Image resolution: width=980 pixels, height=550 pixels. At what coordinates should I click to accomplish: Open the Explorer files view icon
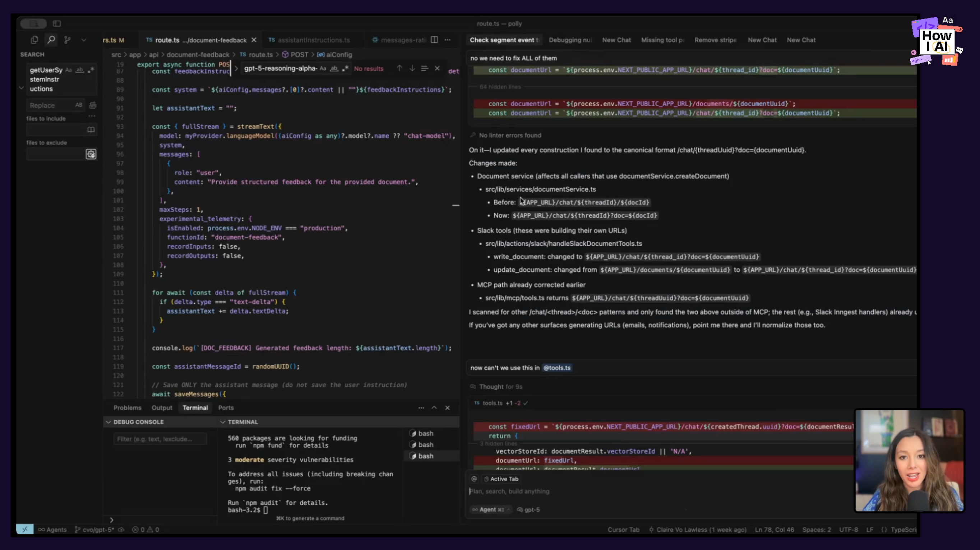34,39
